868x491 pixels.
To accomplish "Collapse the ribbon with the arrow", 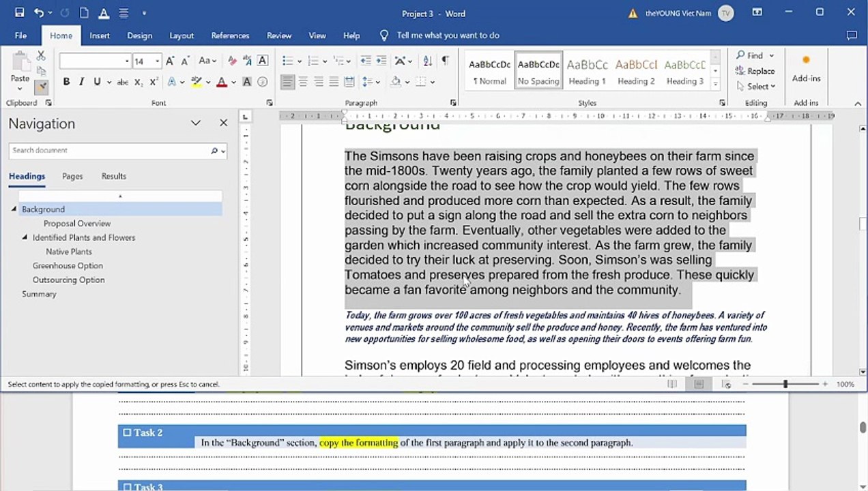I will pos(858,104).
